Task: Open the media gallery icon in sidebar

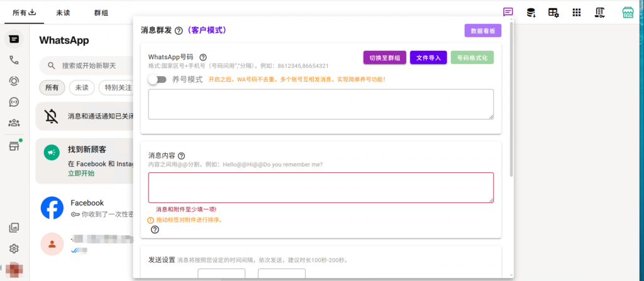Action: coord(14,227)
